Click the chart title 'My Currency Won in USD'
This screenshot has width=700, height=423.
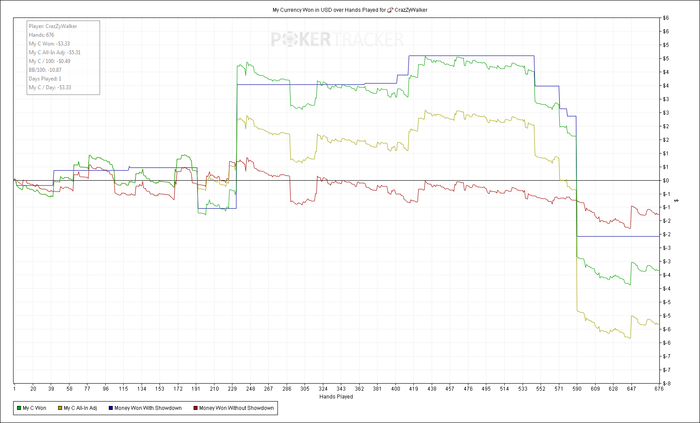(x=300, y=10)
